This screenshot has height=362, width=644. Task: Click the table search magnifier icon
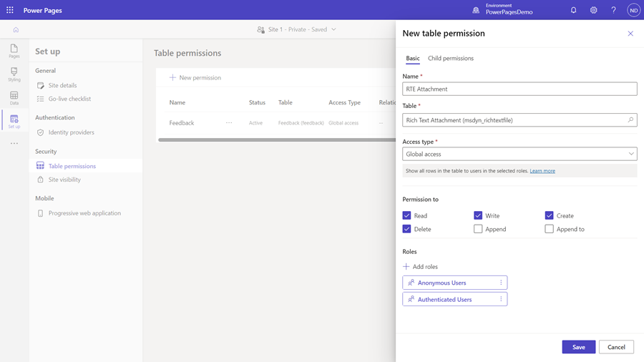(630, 120)
